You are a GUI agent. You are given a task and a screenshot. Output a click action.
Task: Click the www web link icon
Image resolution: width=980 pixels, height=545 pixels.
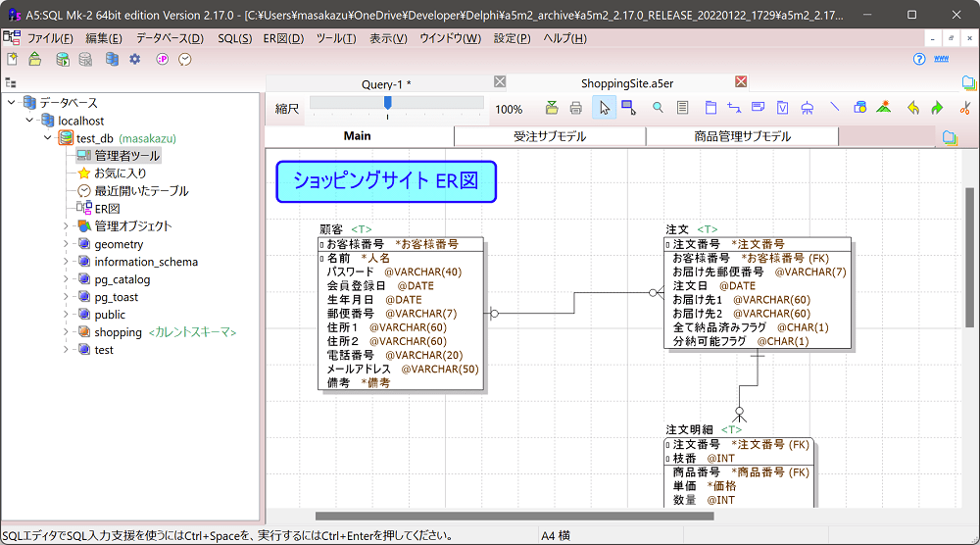tap(941, 59)
